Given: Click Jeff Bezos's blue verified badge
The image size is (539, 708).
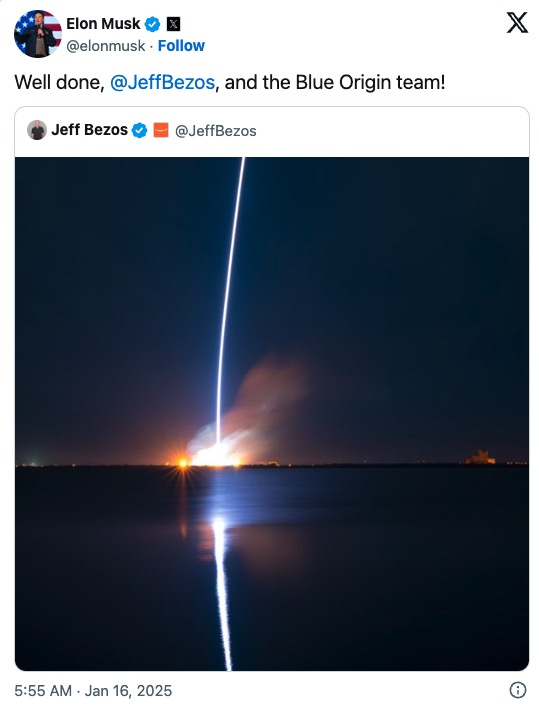Looking at the screenshot, I should point(139,130).
